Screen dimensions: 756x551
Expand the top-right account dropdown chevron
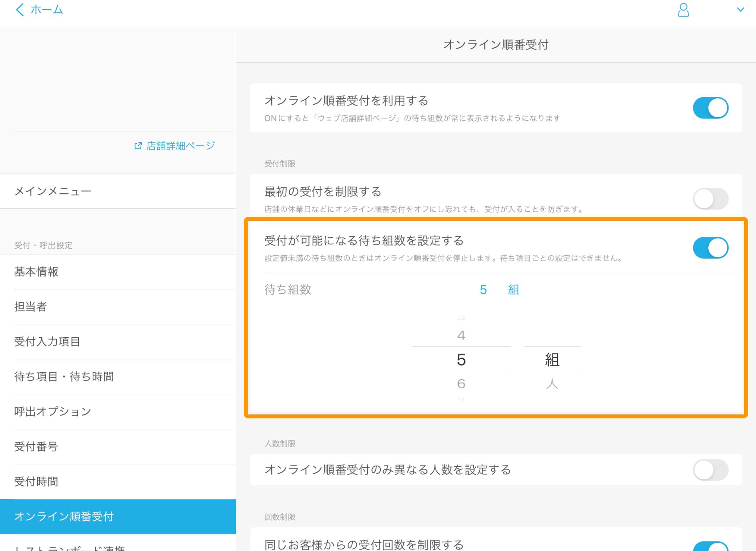pos(740,9)
